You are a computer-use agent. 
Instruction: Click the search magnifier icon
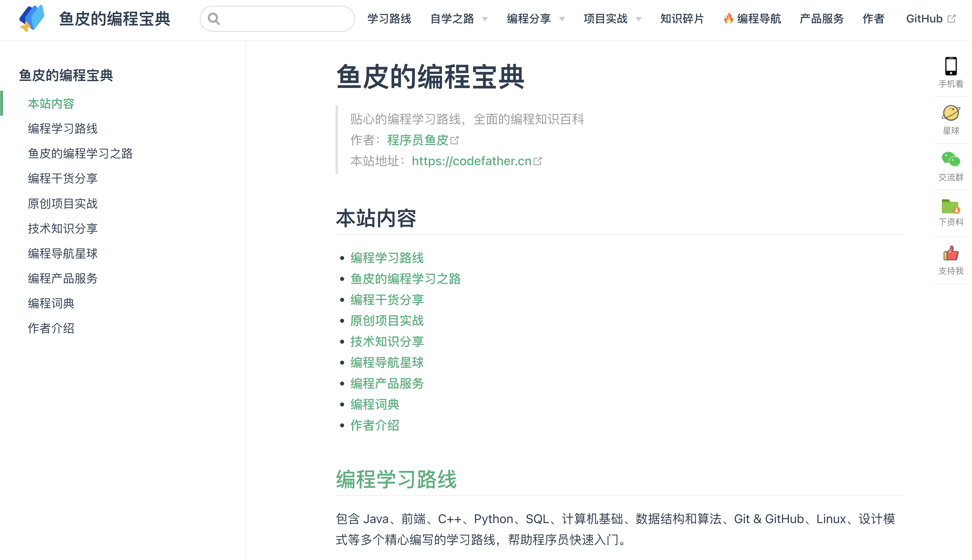214,19
